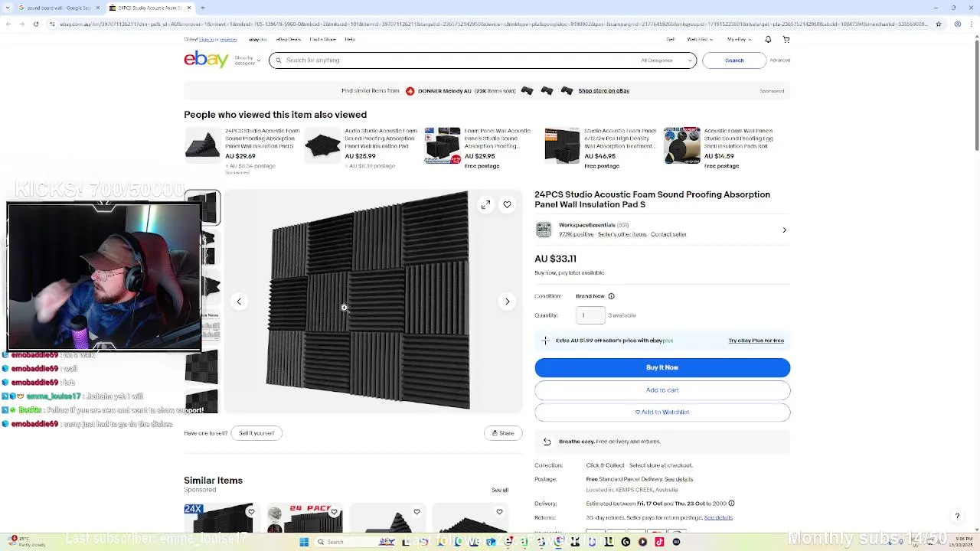The width and height of the screenshot is (980, 551).
Task: Reload the page with the refresh icon
Action: [35, 24]
